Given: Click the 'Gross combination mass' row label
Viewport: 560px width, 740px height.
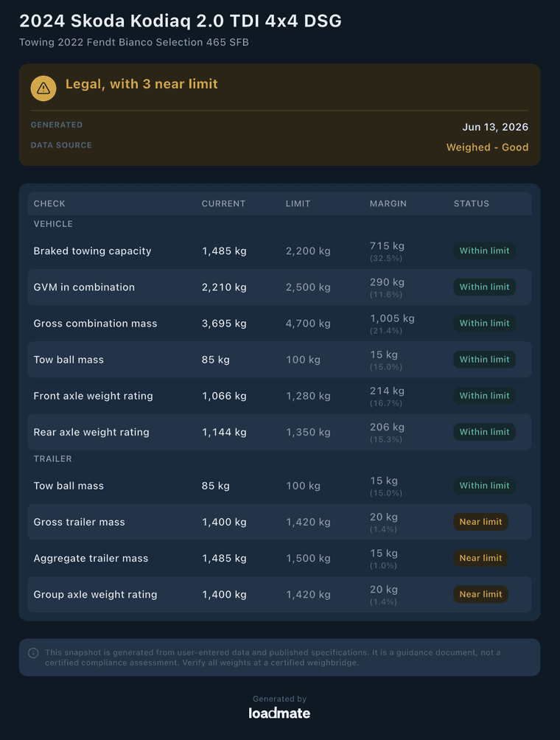Looking at the screenshot, I should (x=95, y=324).
